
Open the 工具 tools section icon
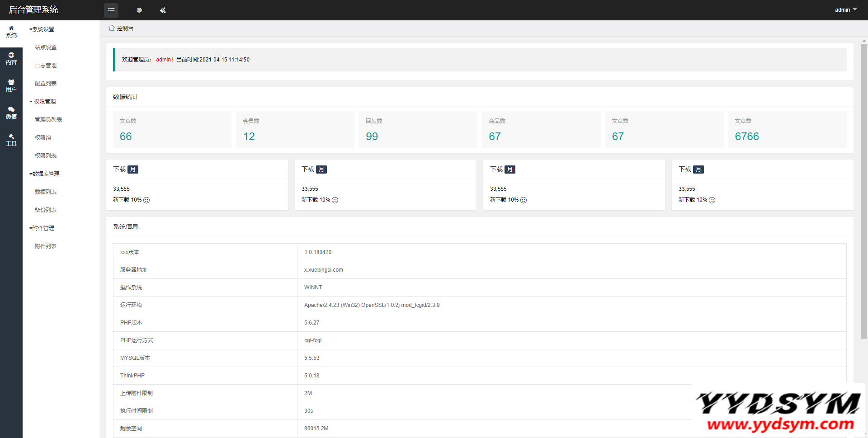[x=11, y=140]
